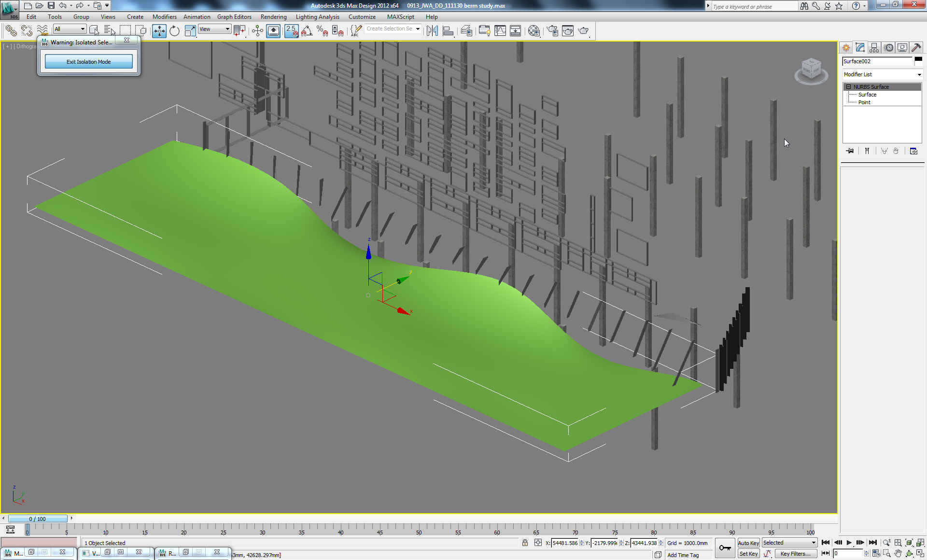Activate the Select Object tool

(x=94, y=31)
